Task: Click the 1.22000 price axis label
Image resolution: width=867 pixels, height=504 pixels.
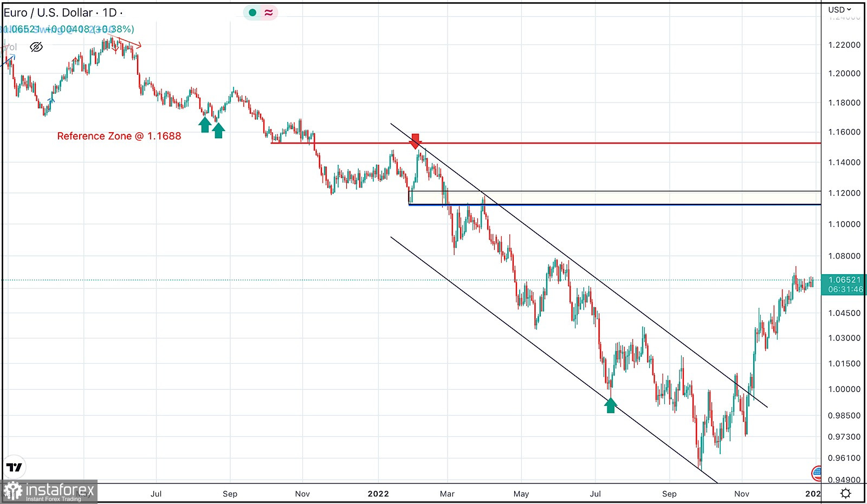Action: pos(844,45)
